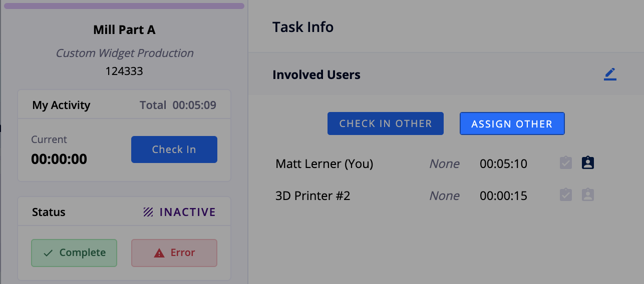Screen dimensions: 644x284
Task: Click the red warning triangle in Error button
Action: (159, 253)
